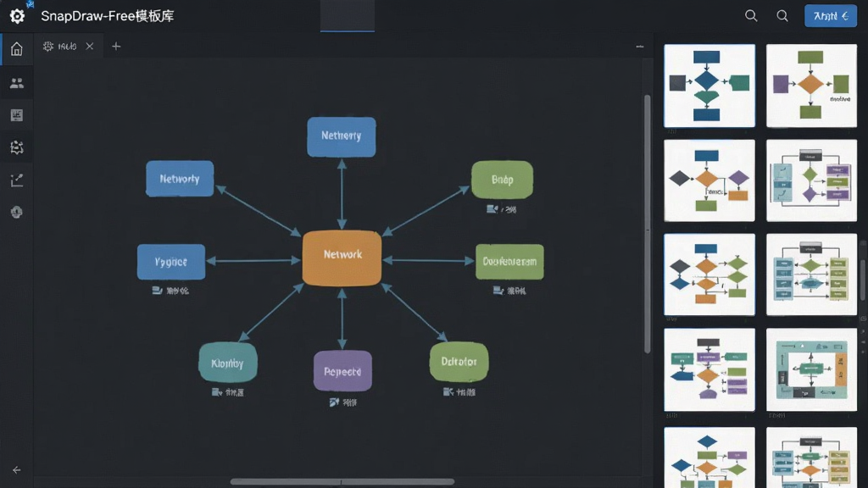Click the small icon beneath the Klomby node
Viewport: 868px width, 488px height.
(217, 392)
